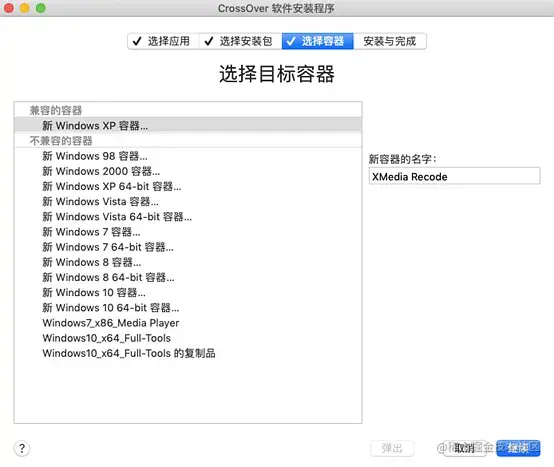This screenshot has height=467, width=554.
Task: Select Windows7_x86_Media Player container
Action: pyautogui.click(x=188, y=323)
